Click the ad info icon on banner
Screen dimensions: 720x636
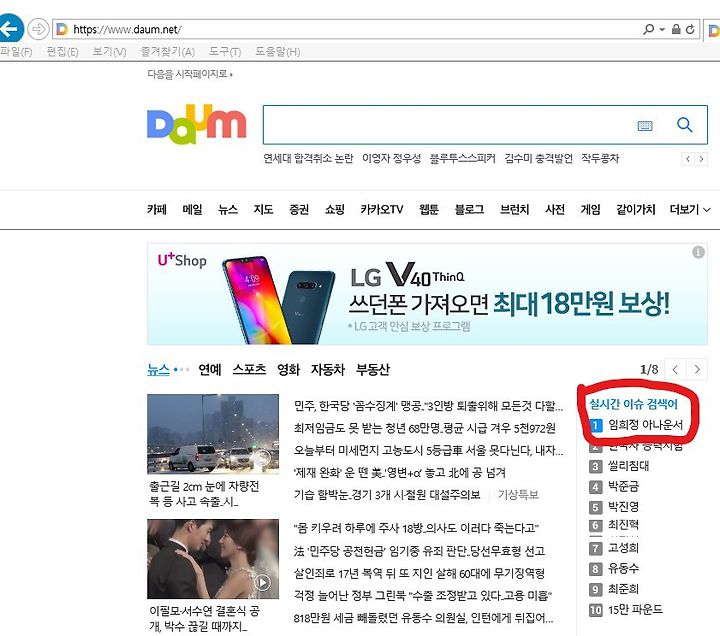(x=698, y=252)
